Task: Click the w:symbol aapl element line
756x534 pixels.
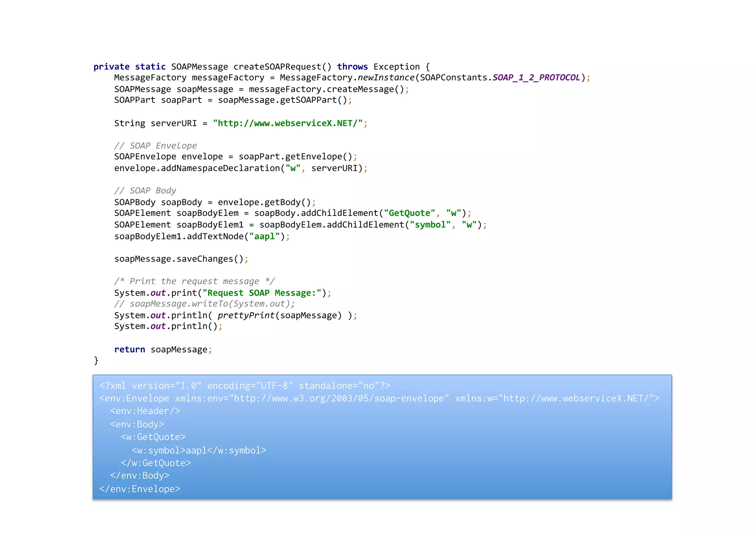Action: point(199,451)
